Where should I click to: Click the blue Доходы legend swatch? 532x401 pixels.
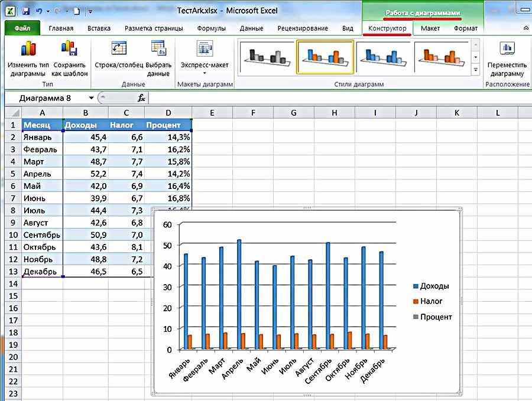point(416,286)
